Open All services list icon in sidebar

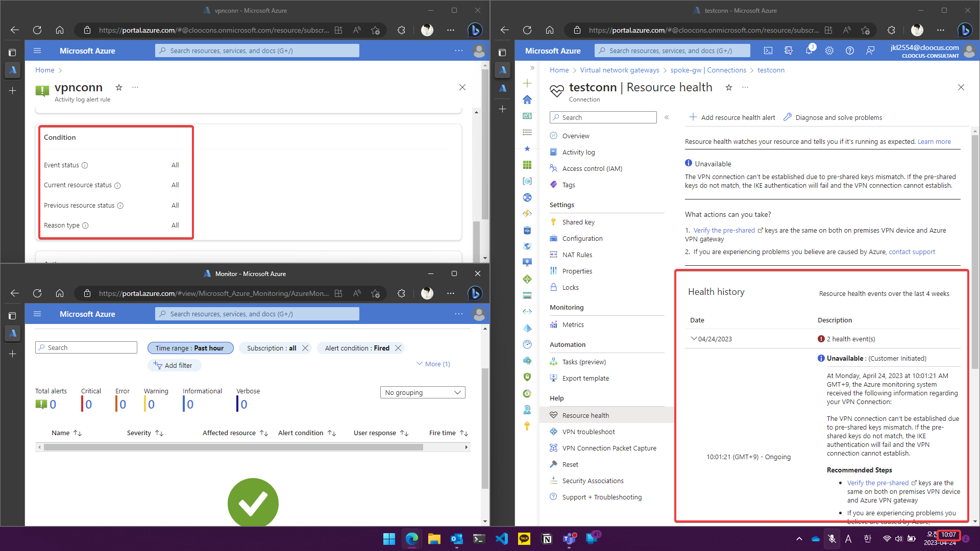click(527, 132)
